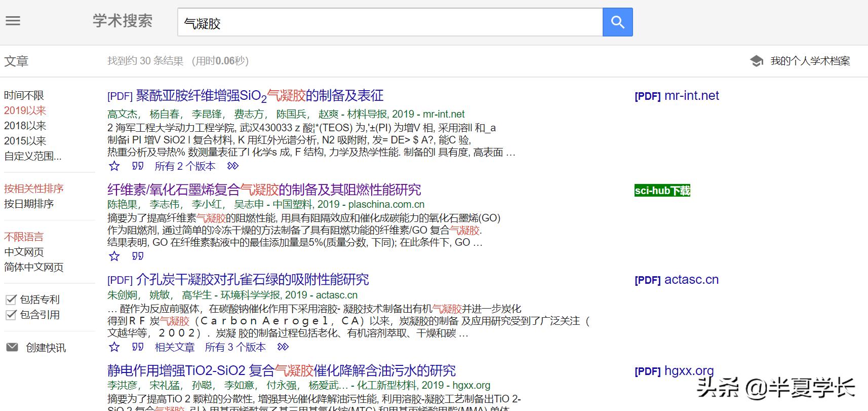
Task: Open 我的个人学术档案 link
Action: (810, 61)
